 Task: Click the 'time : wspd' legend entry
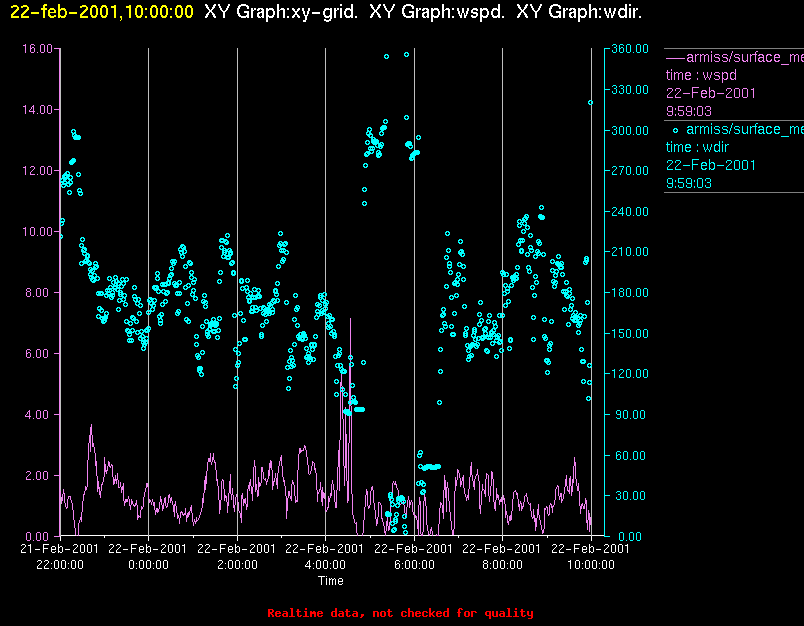[x=701, y=75]
